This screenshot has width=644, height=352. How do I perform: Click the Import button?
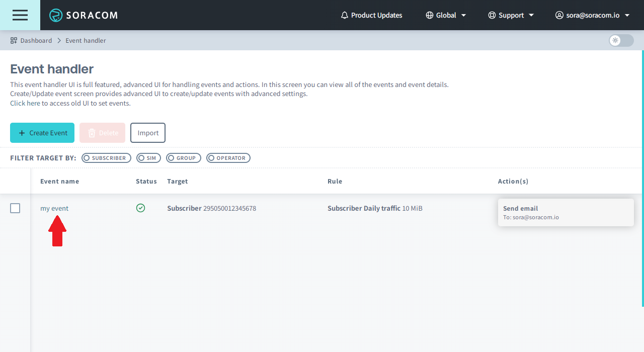click(x=148, y=133)
